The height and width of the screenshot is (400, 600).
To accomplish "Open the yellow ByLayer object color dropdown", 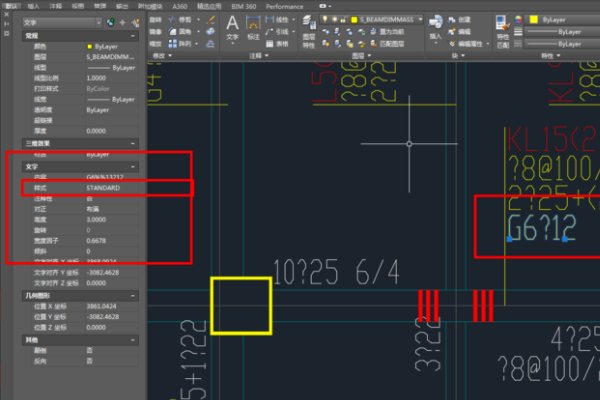I will point(562,20).
